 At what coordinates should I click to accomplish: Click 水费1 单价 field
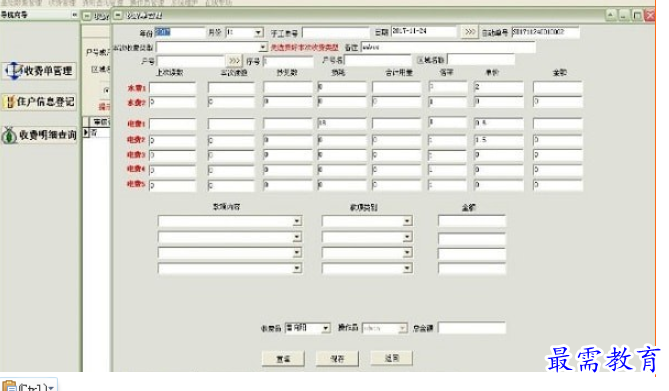pyautogui.click(x=498, y=87)
